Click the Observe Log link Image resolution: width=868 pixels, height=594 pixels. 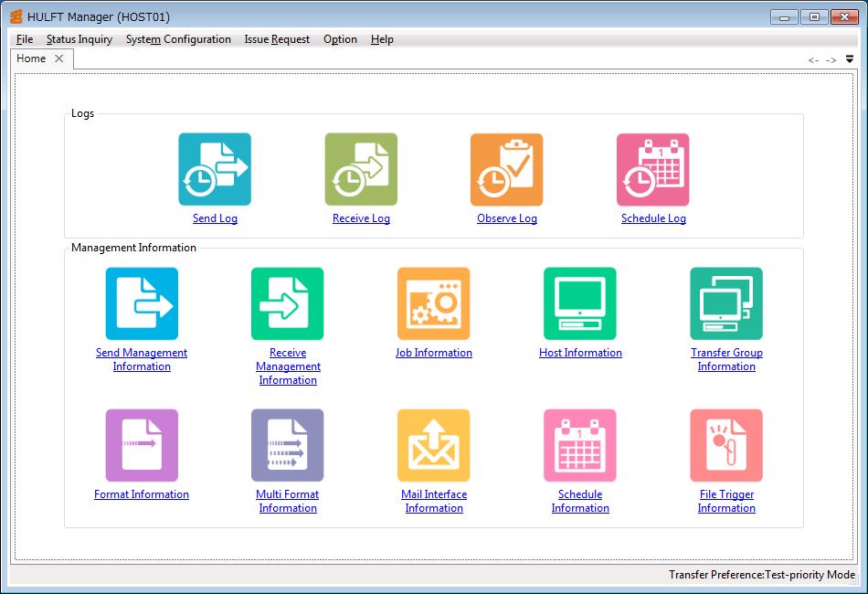[507, 218]
